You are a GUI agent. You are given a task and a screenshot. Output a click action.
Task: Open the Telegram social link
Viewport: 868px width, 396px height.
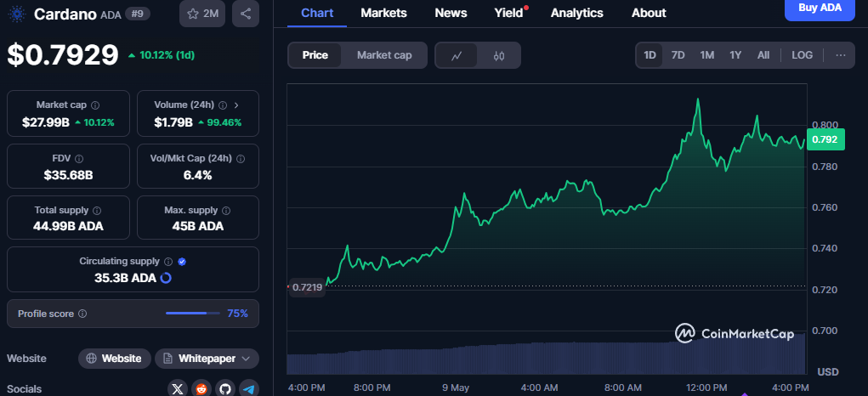[249, 389]
